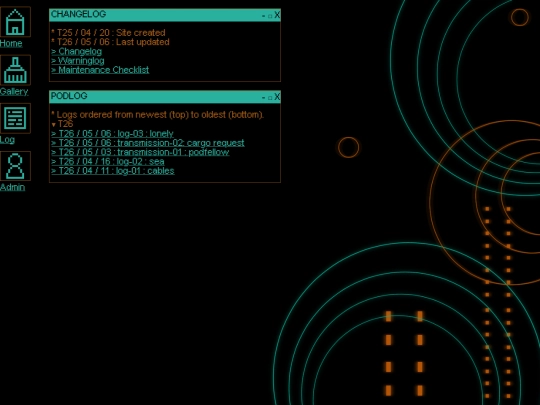Image resolution: width=540 pixels, height=405 pixels.
Task: Close the CHANGELOG window
Action: pos(277,15)
